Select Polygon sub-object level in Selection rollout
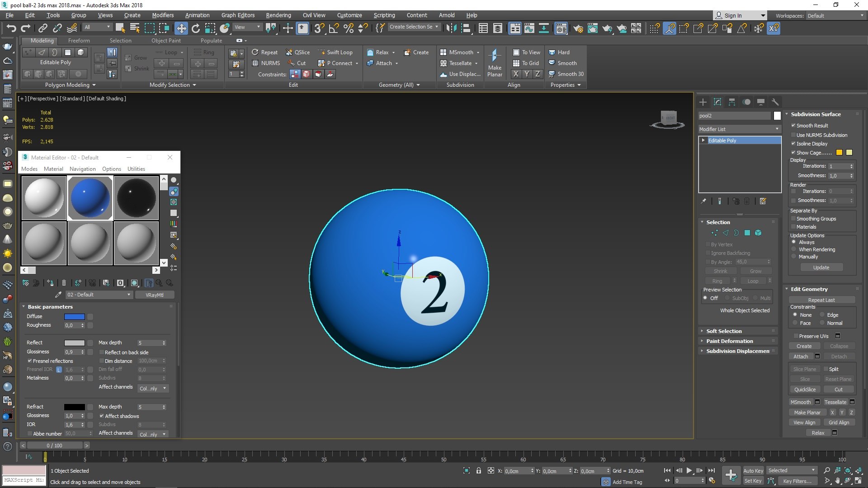The height and width of the screenshot is (488, 868). click(x=747, y=233)
